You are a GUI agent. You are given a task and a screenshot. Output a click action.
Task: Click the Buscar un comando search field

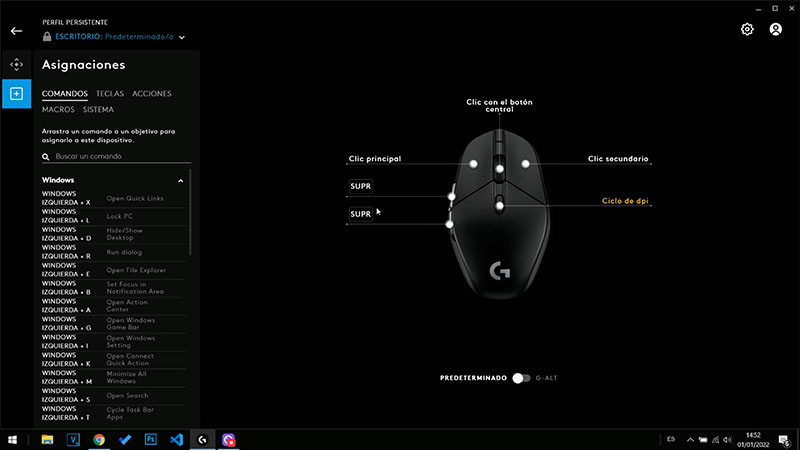pyautogui.click(x=116, y=157)
